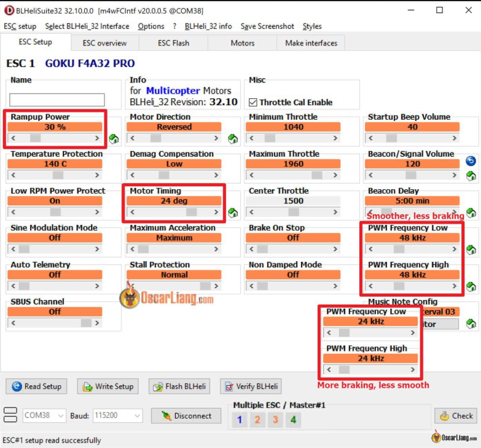Switch to Make interfaces tab
Viewport: 481px width, 448px height.
click(311, 43)
